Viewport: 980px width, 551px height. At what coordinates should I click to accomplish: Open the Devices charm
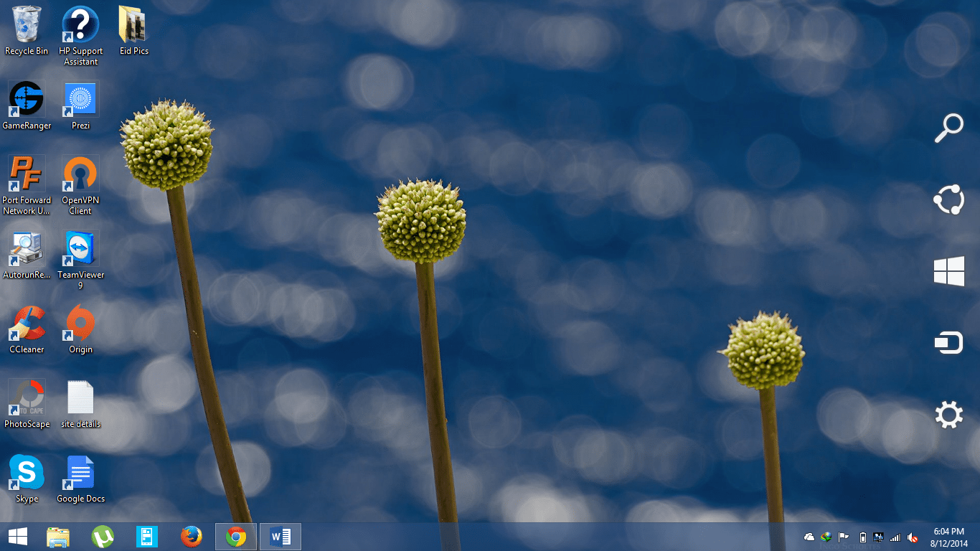click(x=948, y=343)
